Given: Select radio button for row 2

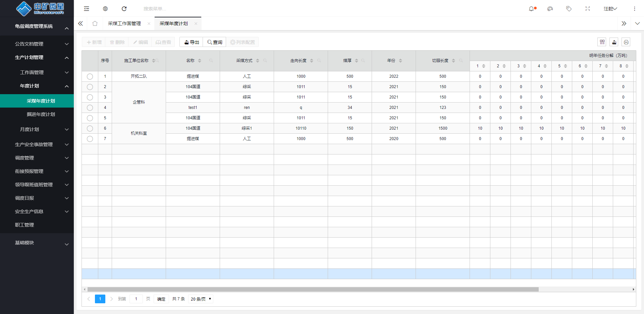Looking at the screenshot, I should [90, 87].
